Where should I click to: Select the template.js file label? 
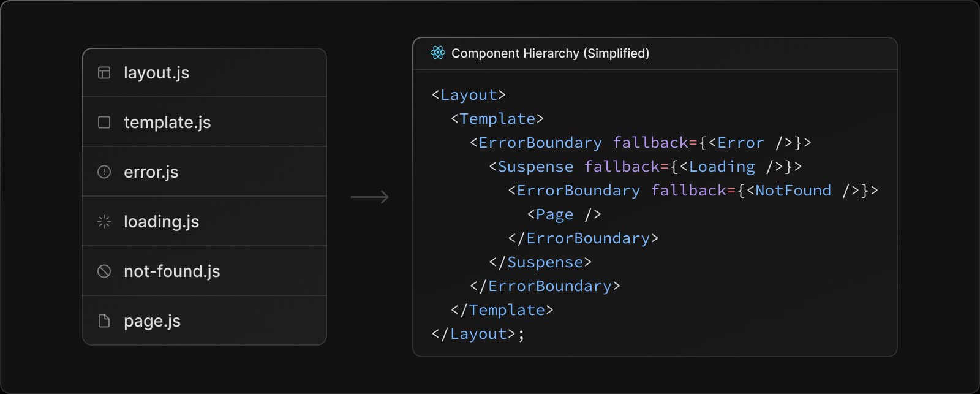click(167, 123)
